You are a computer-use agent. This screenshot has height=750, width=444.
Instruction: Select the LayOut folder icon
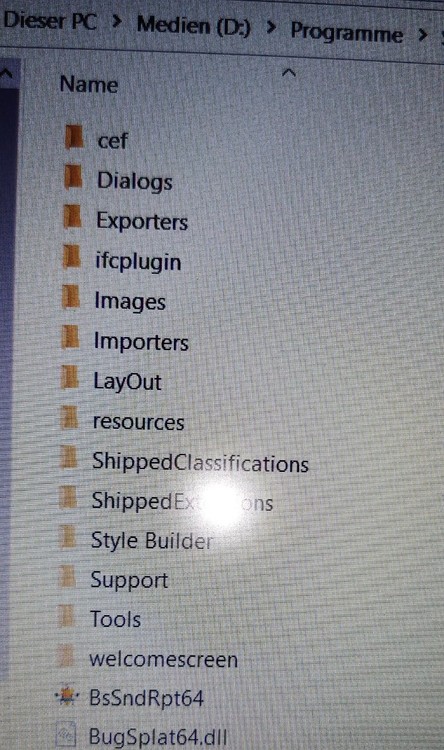coord(70,376)
